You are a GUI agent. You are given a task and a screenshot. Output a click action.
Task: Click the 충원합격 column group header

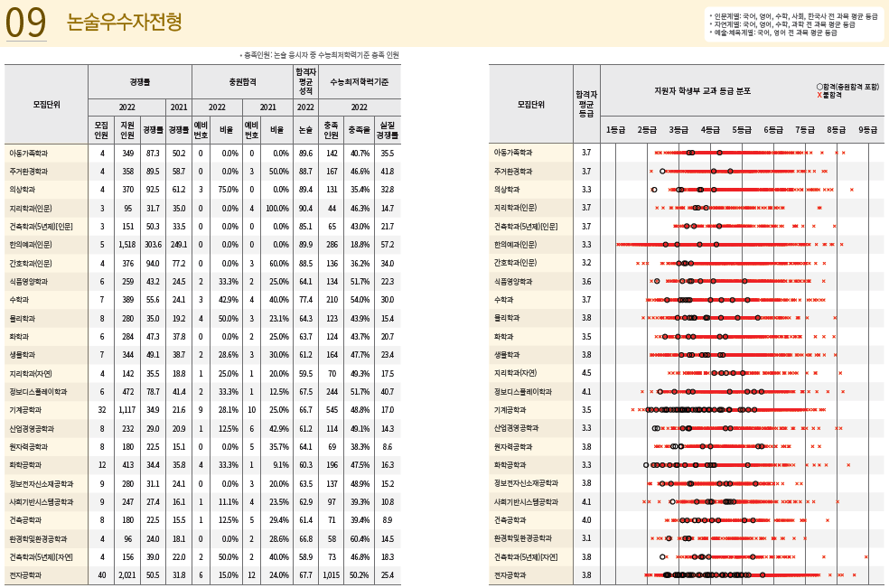coord(243,81)
